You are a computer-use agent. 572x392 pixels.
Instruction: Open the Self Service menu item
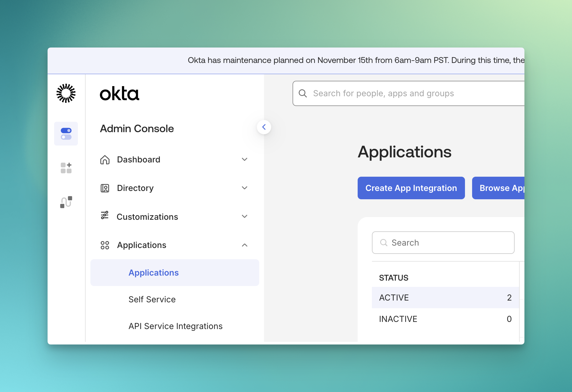pos(152,299)
